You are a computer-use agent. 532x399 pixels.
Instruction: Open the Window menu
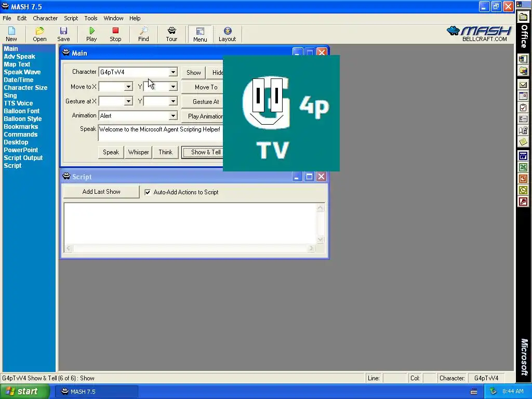[x=113, y=18]
